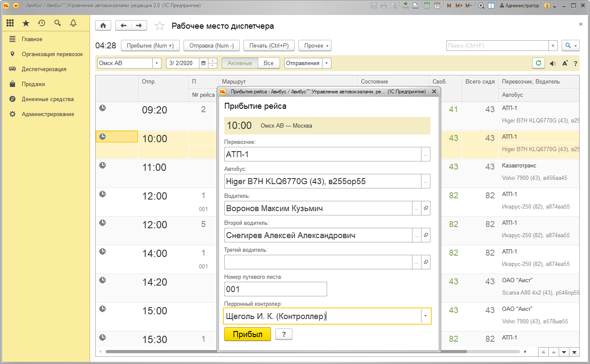Switch the filter to Все

coord(268,63)
